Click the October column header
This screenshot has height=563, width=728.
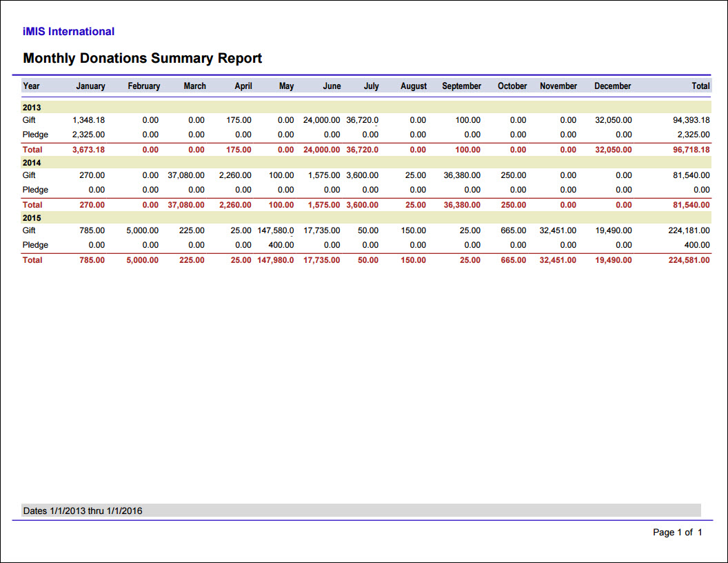pyautogui.click(x=512, y=86)
